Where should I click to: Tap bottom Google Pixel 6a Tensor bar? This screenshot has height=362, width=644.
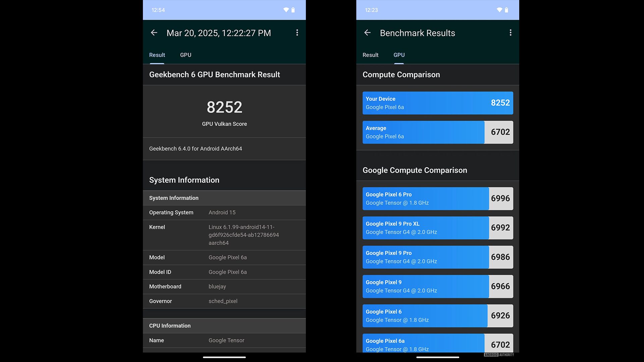438,343
